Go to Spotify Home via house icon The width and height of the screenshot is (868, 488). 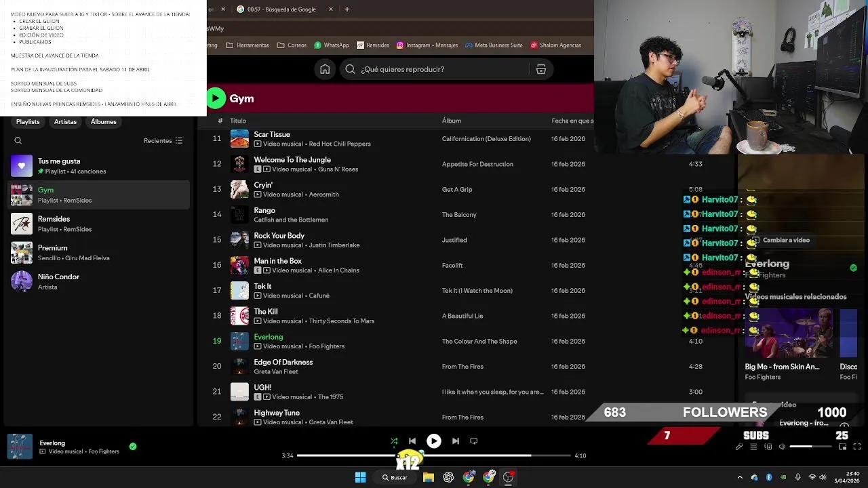click(x=325, y=69)
